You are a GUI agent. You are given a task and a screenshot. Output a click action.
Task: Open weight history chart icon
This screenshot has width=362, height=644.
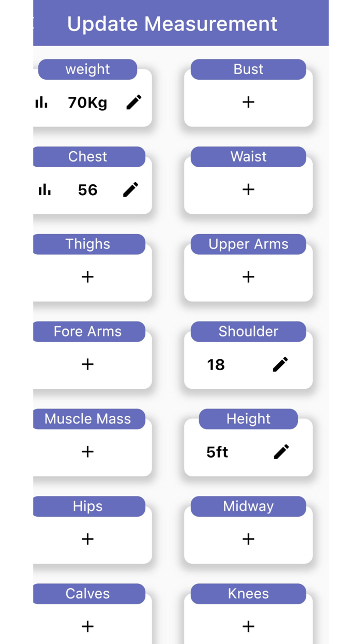42,103
